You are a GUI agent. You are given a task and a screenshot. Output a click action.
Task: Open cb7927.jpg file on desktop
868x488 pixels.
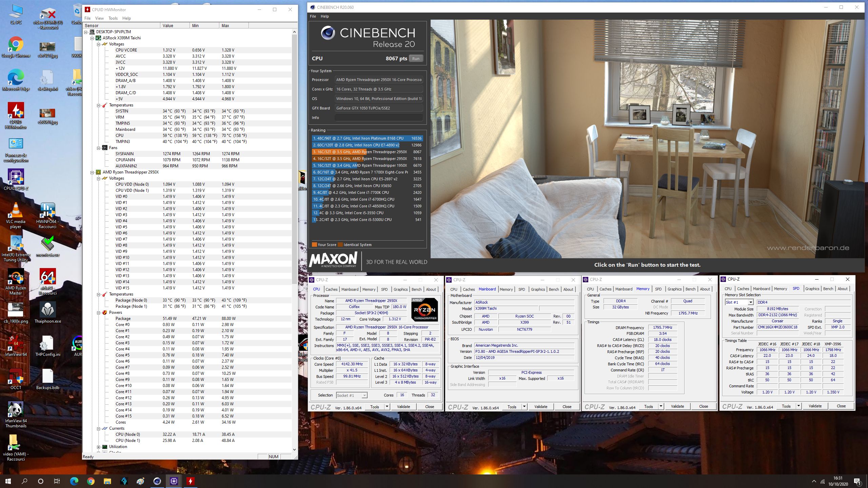(x=47, y=49)
